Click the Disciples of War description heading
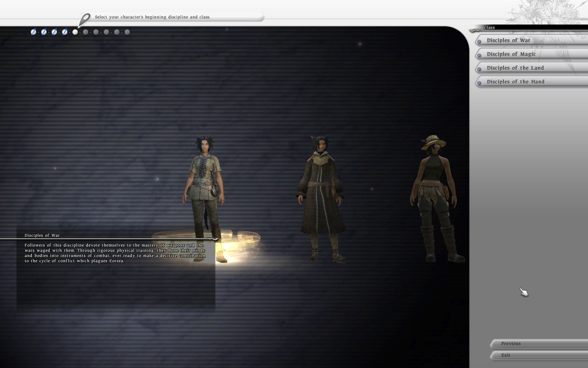This screenshot has height=368, width=588. (x=42, y=236)
